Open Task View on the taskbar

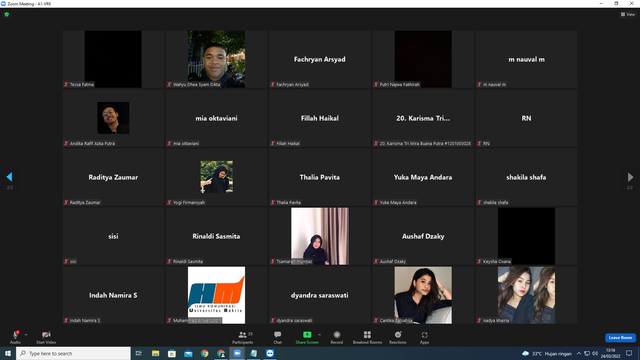pyautogui.click(x=139, y=353)
